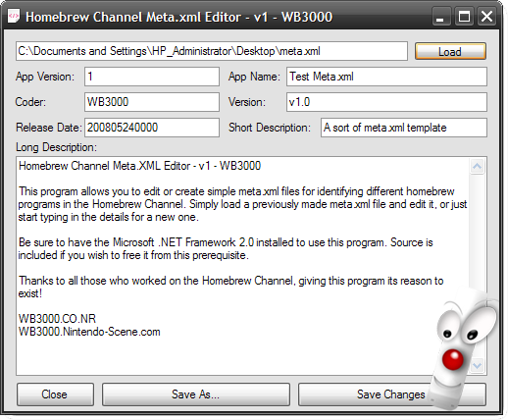508x420 pixels.
Task: Click the Save Changes button
Action: point(391,394)
